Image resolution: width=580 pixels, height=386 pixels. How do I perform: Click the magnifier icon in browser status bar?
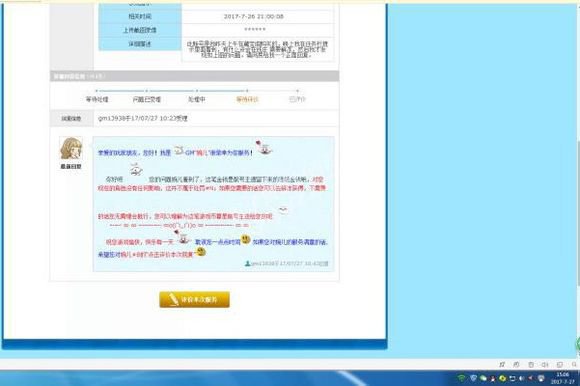574,365
